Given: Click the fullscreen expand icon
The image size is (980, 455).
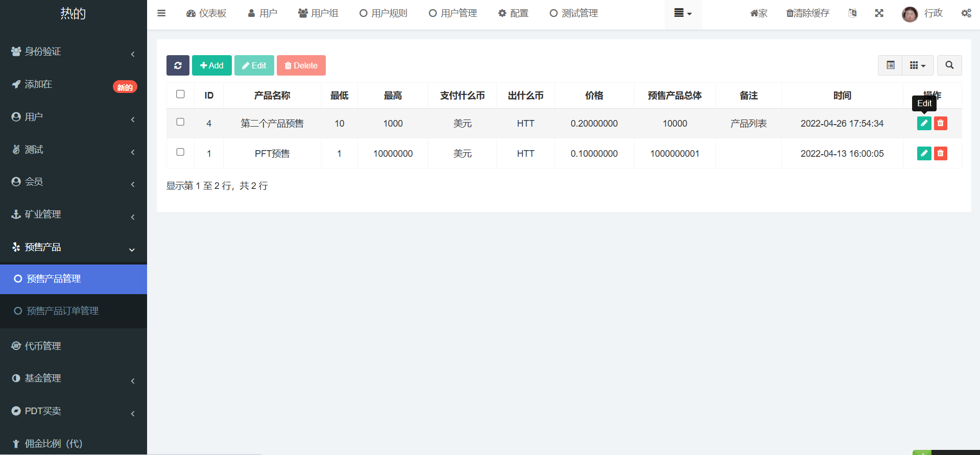Looking at the screenshot, I should (879, 13).
